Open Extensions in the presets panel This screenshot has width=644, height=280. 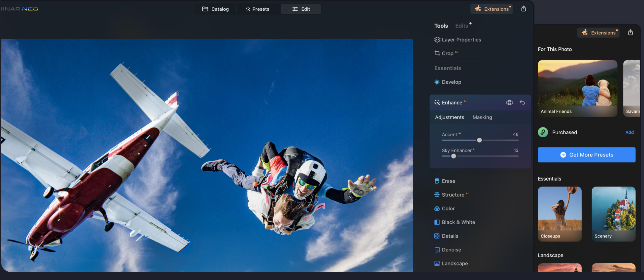click(x=598, y=32)
